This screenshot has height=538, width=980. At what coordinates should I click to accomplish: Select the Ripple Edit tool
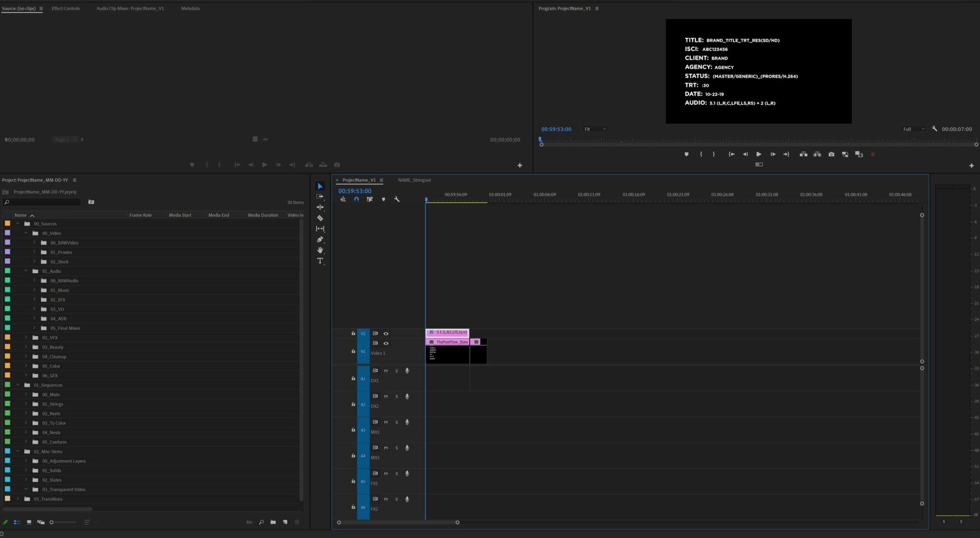[320, 207]
